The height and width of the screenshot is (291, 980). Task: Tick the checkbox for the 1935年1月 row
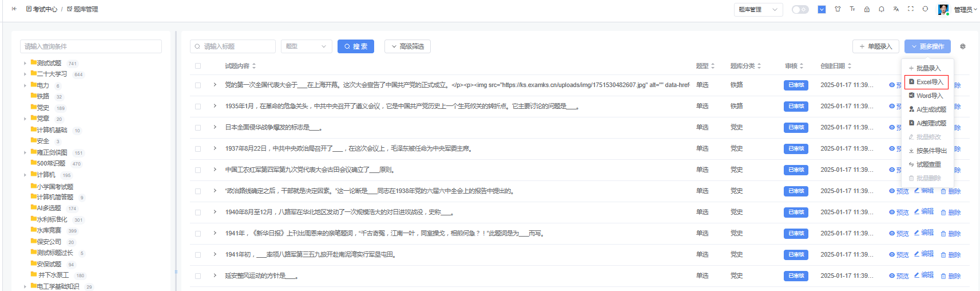(198, 107)
